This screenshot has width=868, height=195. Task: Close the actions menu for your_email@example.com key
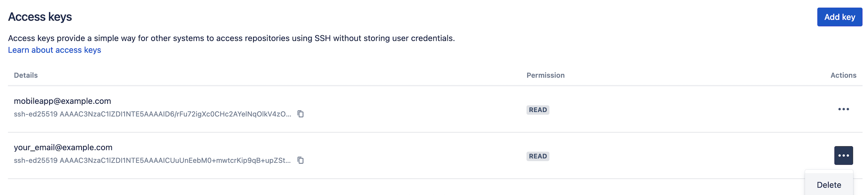click(843, 156)
